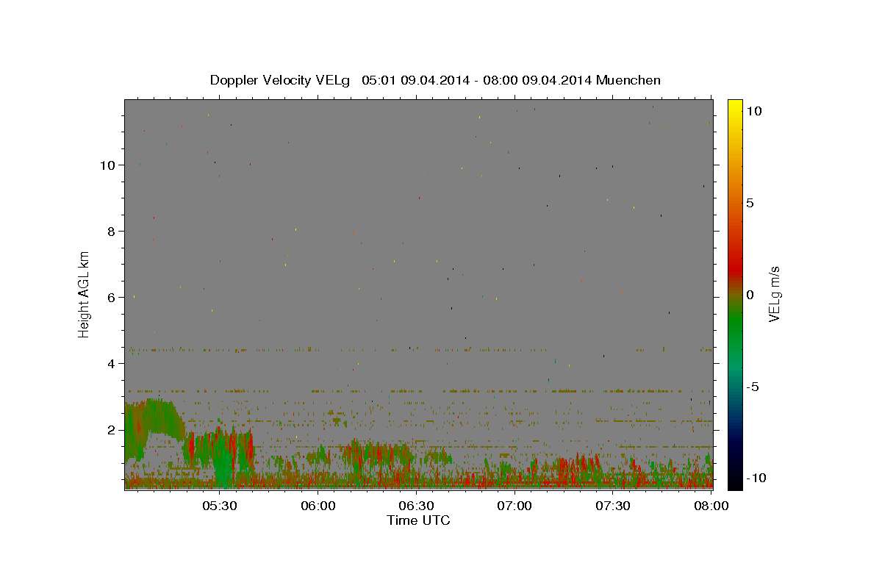Viewport: 882px width, 588px height.
Task: Select the 07:30 time tick label
Action: tap(614, 506)
